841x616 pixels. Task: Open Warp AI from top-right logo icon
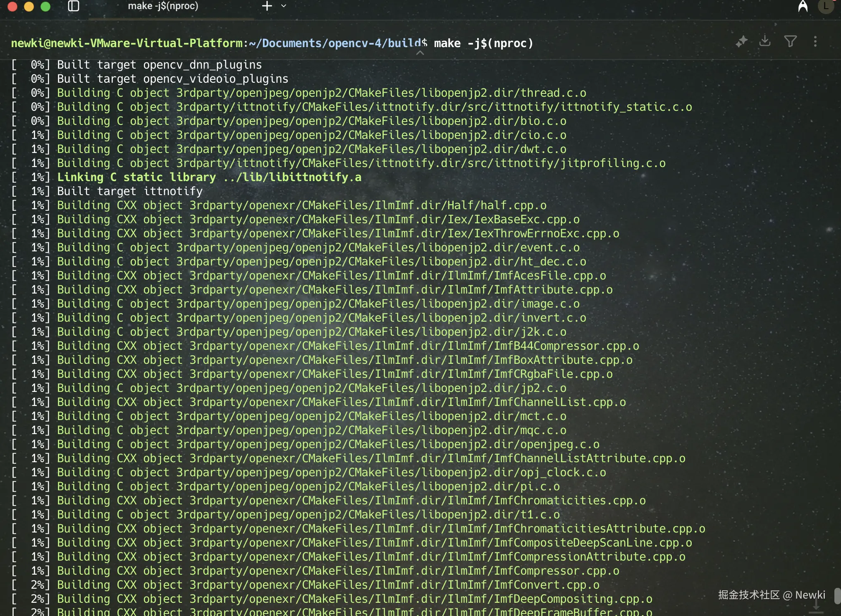(803, 6)
